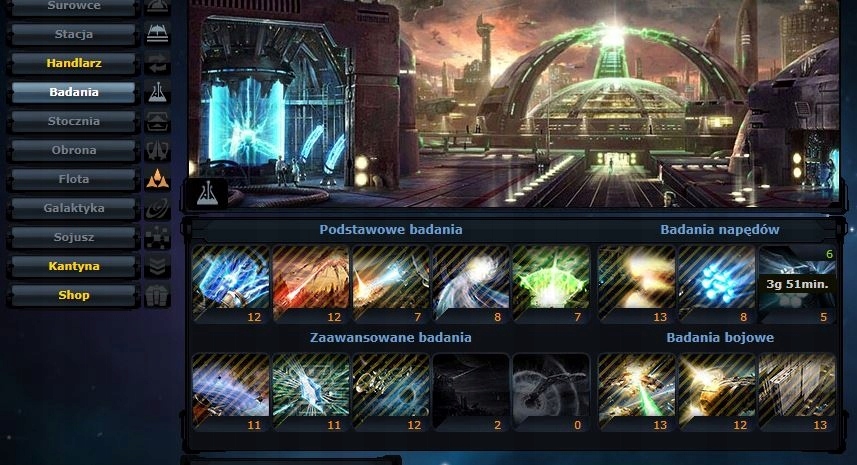This screenshot has width=857, height=465.
Task: Select the green laser combat research level 13
Action: pyautogui.click(x=636, y=392)
